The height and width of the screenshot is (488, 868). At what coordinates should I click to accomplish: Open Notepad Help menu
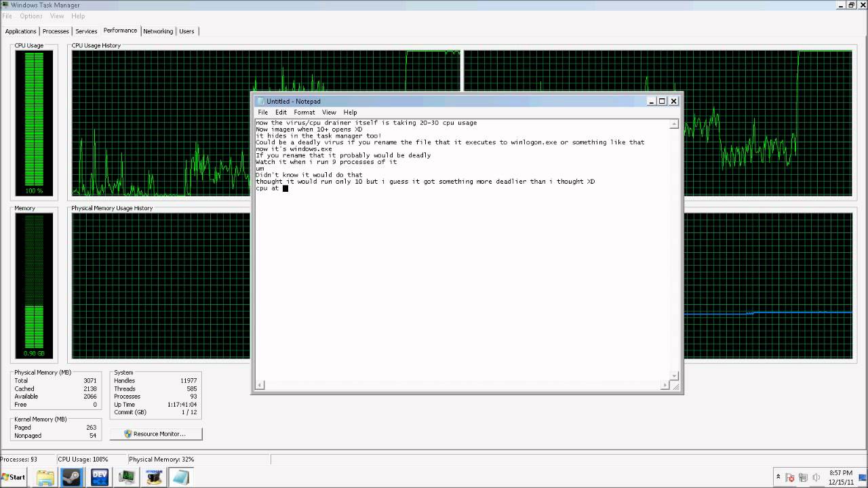click(x=350, y=113)
